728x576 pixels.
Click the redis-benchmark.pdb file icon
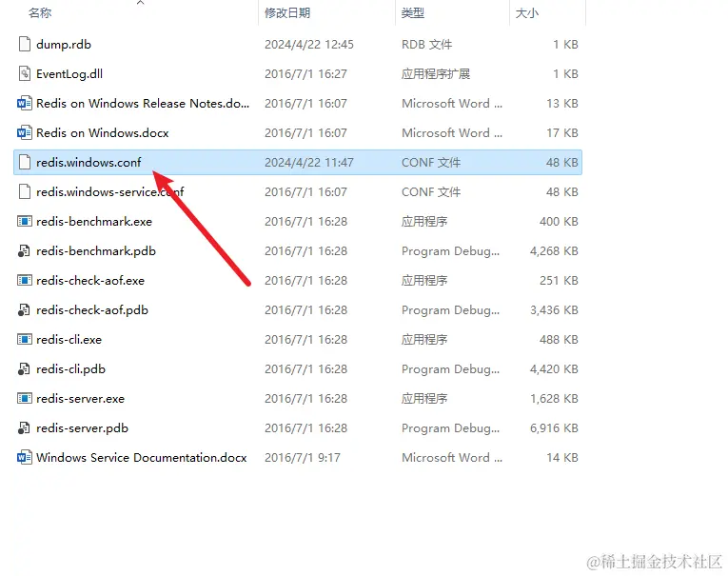pos(24,250)
